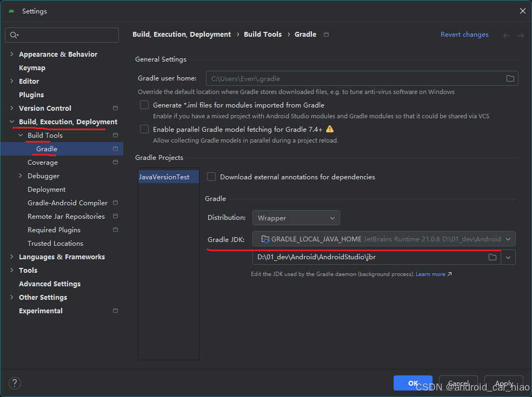The image size is (532, 397).
Task: Click the Android Studio logo in title bar
Action: click(x=11, y=11)
